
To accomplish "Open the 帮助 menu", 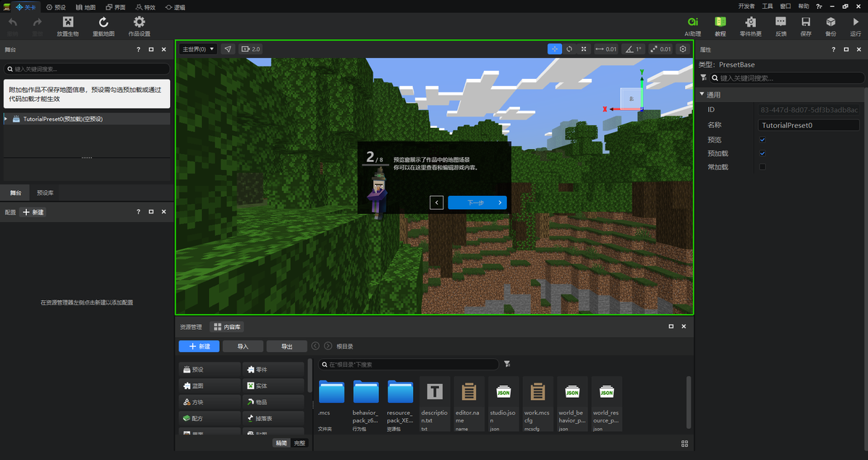I will 803,6.
